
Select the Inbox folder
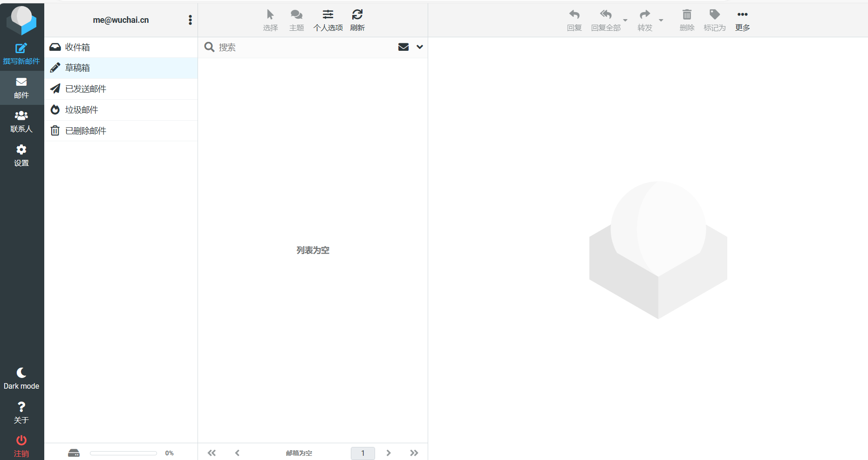coord(77,47)
